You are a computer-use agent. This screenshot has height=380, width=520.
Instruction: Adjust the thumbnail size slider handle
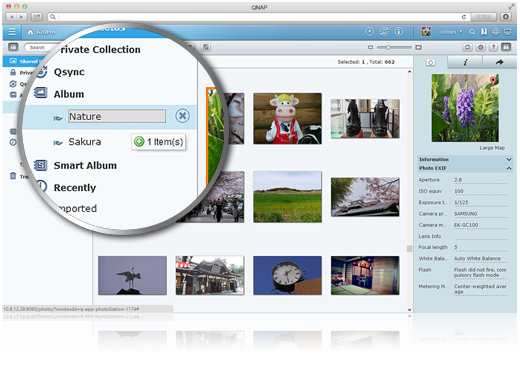388,47
